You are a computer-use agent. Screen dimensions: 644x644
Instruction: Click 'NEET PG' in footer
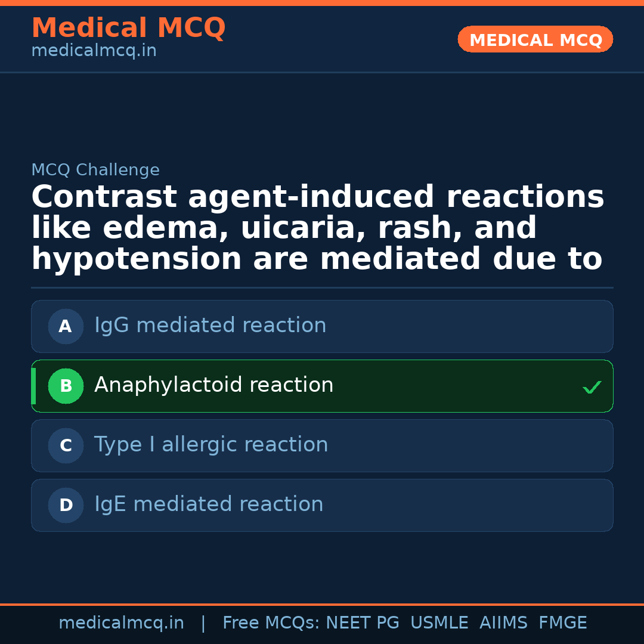pyautogui.click(x=363, y=623)
